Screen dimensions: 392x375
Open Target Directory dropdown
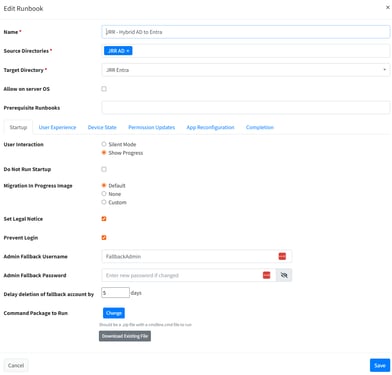click(246, 70)
